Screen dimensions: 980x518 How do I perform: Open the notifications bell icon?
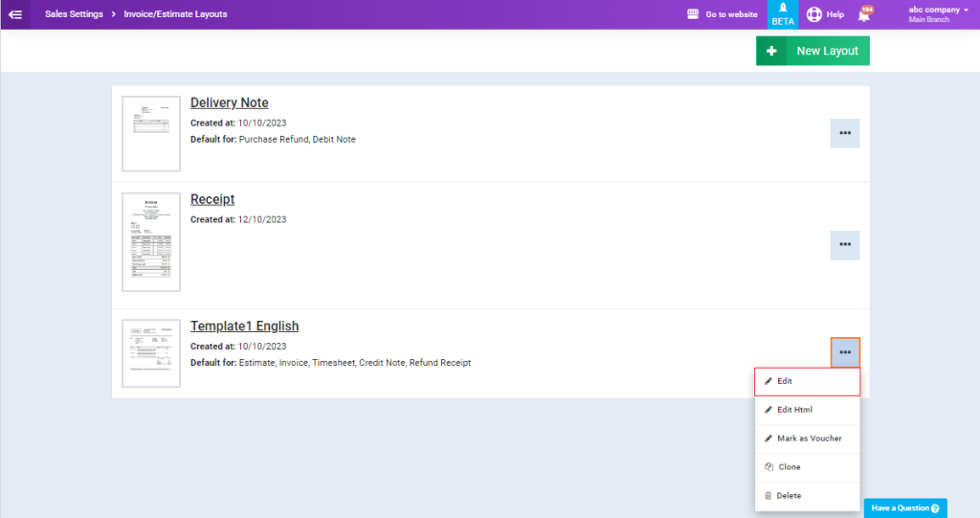pos(863,15)
